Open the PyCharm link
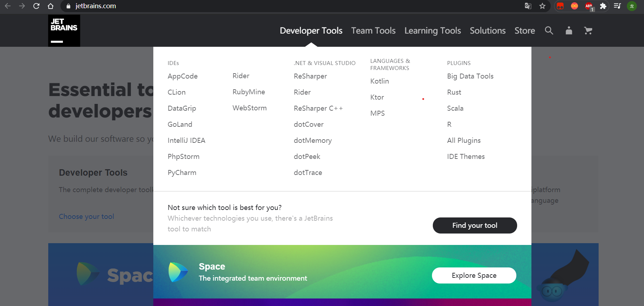The height and width of the screenshot is (306, 644). [x=182, y=172]
